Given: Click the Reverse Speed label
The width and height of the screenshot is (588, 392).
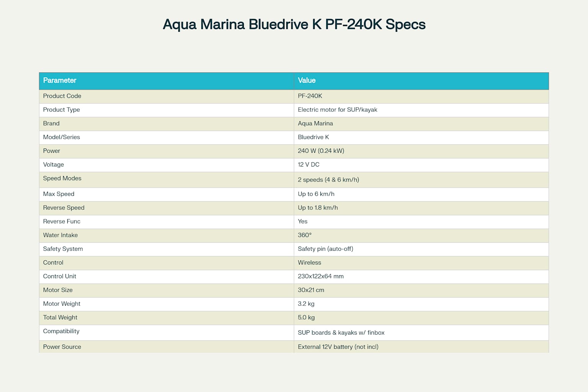Looking at the screenshot, I should [x=64, y=208].
